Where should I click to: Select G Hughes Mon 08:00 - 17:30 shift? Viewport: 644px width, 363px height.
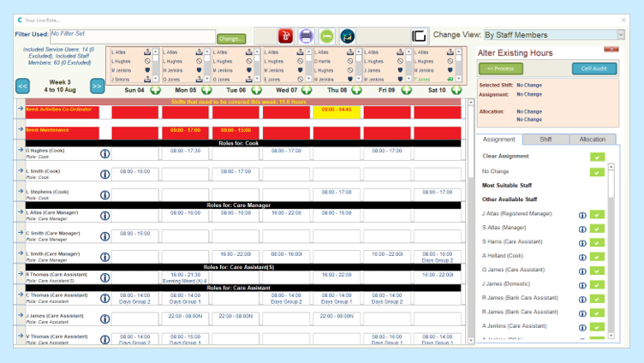[185, 153]
